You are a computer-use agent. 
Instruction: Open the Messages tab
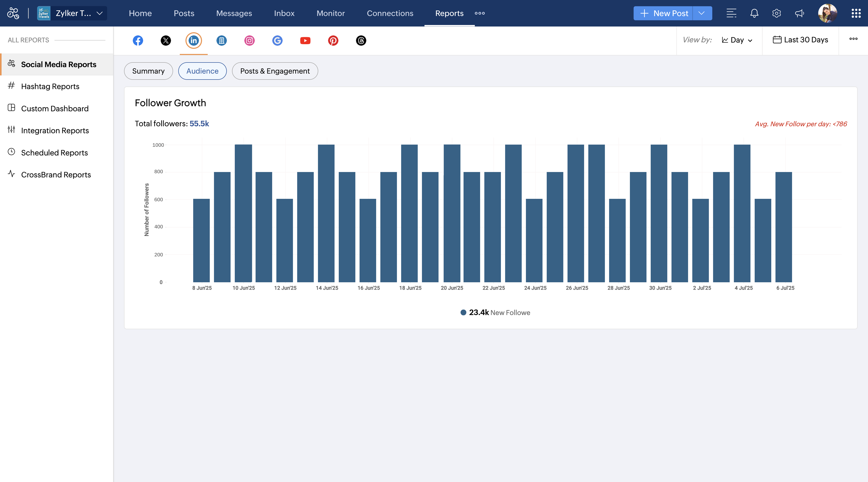click(234, 13)
